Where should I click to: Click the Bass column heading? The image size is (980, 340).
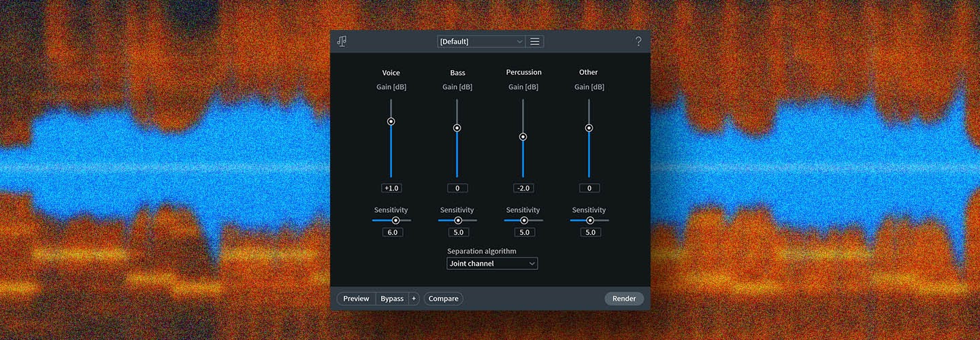tap(457, 73)
